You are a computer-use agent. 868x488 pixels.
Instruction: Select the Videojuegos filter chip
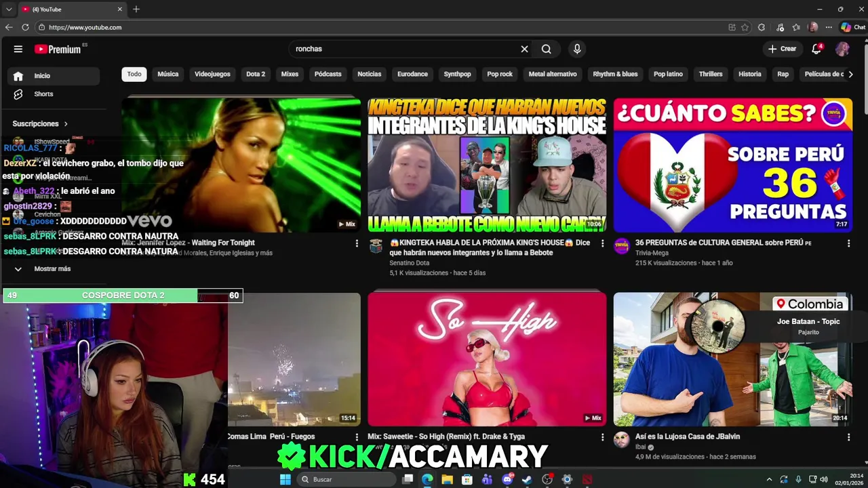tap(212, 74)
